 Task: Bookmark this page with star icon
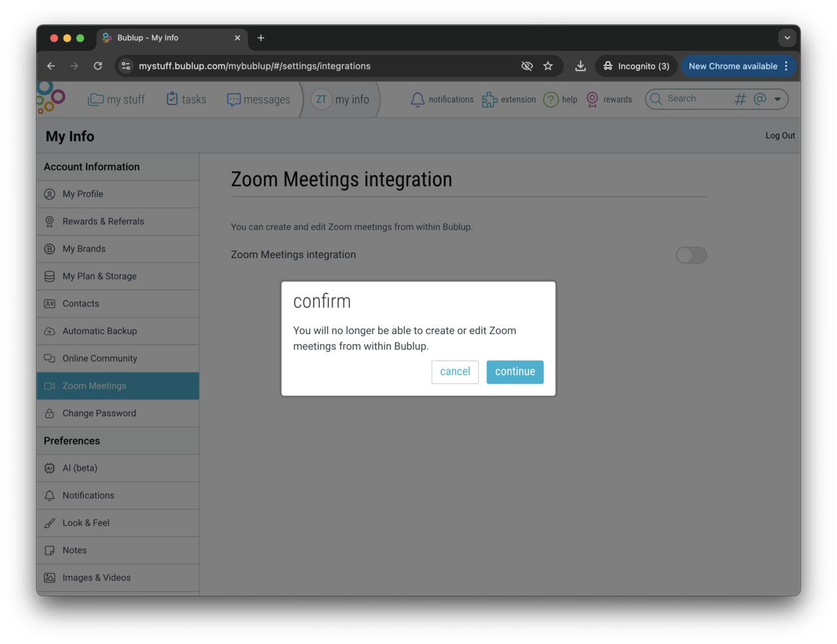coord(548,66)
